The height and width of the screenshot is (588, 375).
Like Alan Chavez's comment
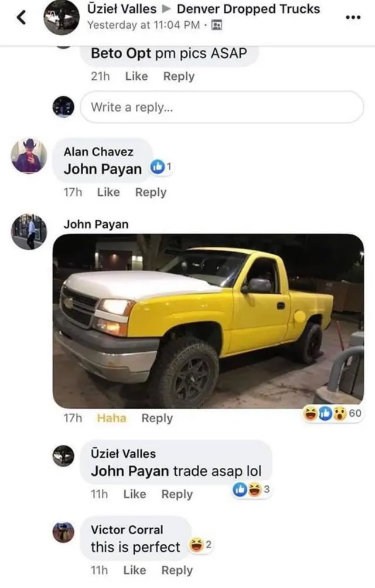(108, 192)
